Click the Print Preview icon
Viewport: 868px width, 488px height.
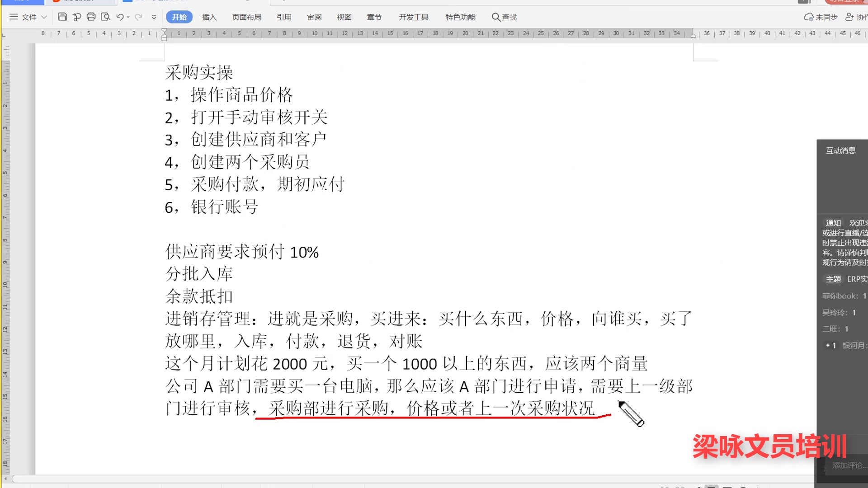click(x=105, y=17)
